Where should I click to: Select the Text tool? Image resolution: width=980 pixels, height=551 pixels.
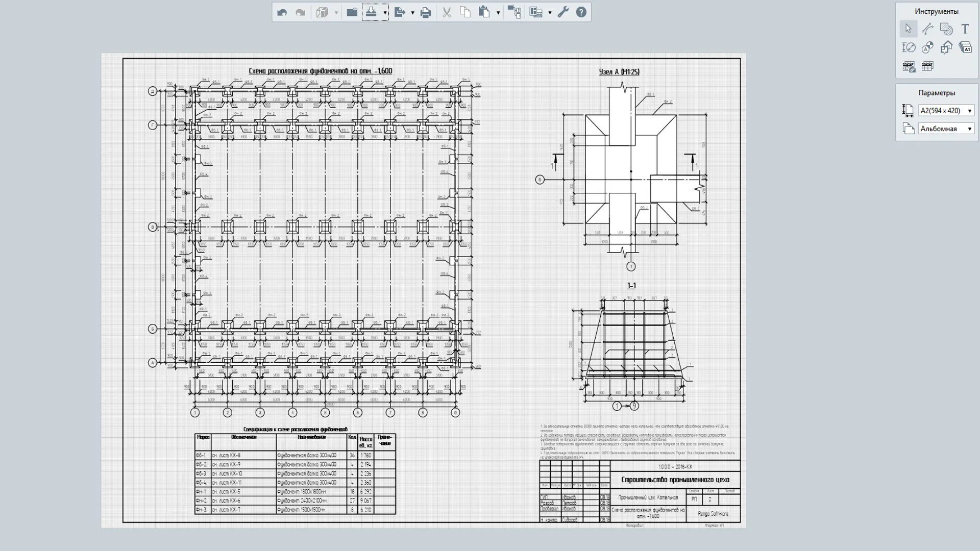click(x=965, y=29)
